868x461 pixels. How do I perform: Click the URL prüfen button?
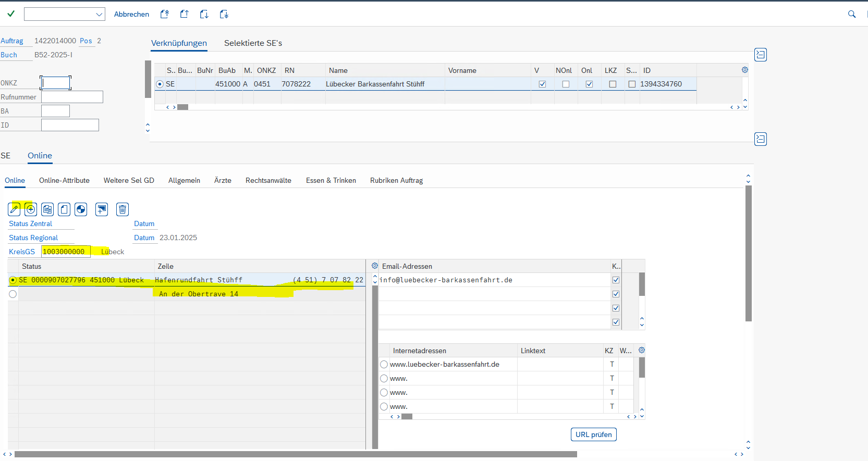click(x=594, y=434)
